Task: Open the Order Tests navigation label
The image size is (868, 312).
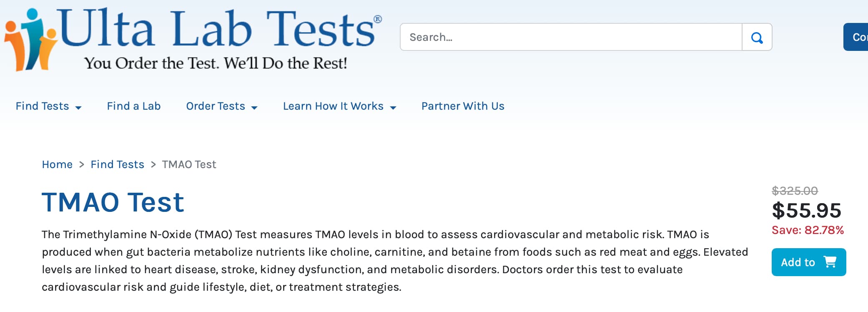Action: pos(215,106)
